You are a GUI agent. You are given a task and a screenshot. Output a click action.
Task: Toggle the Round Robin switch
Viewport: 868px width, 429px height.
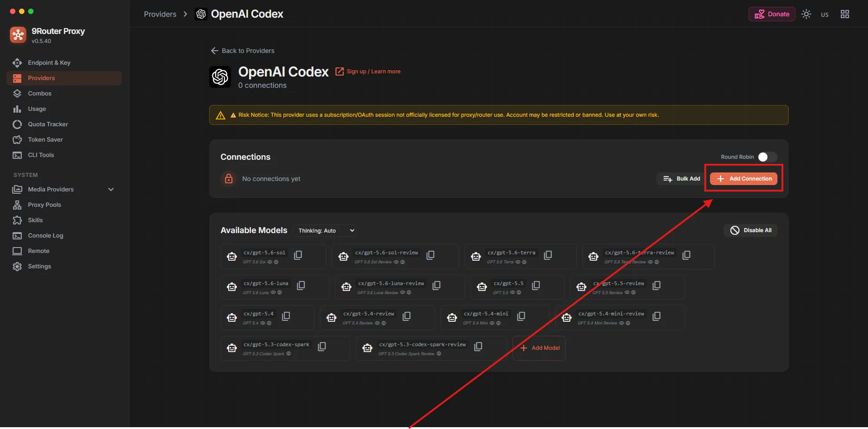coord(767,157)
